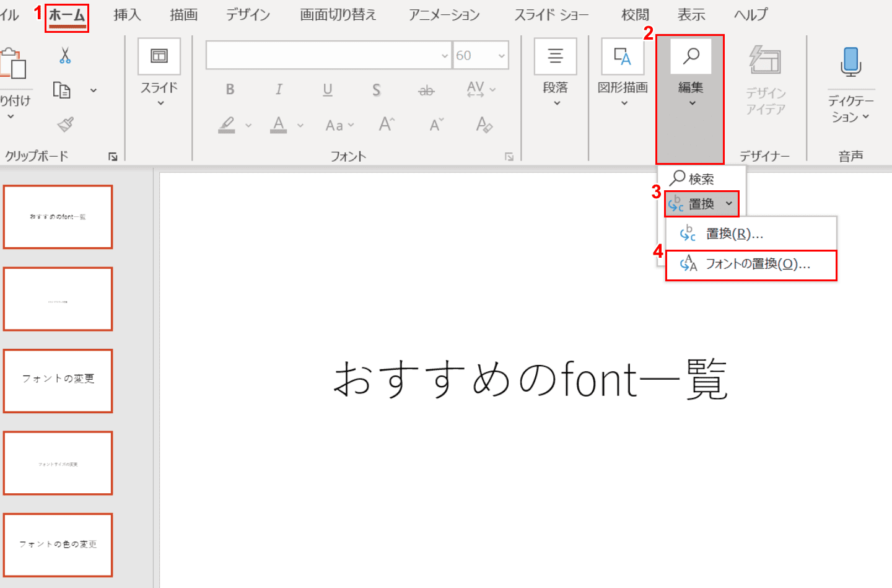Apply the font color A button

click(x=279, y=125)
